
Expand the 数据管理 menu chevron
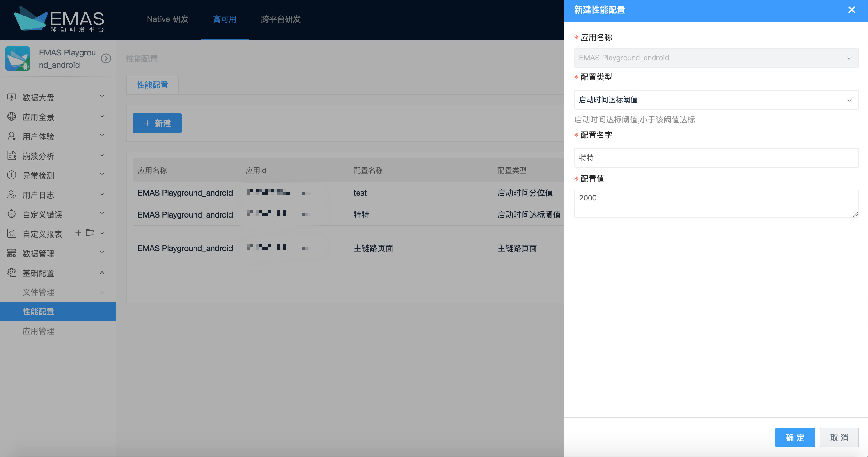click(102, 253)
